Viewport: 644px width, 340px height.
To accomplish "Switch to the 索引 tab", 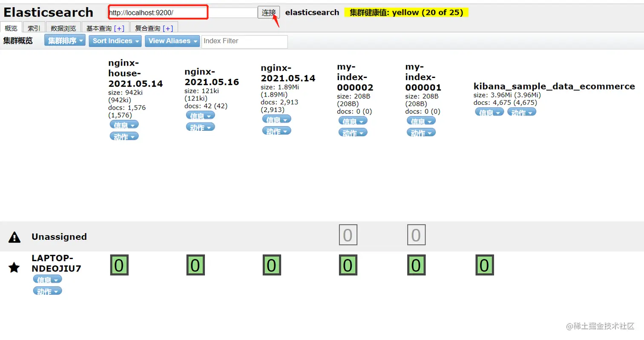I will click(34, 28).
